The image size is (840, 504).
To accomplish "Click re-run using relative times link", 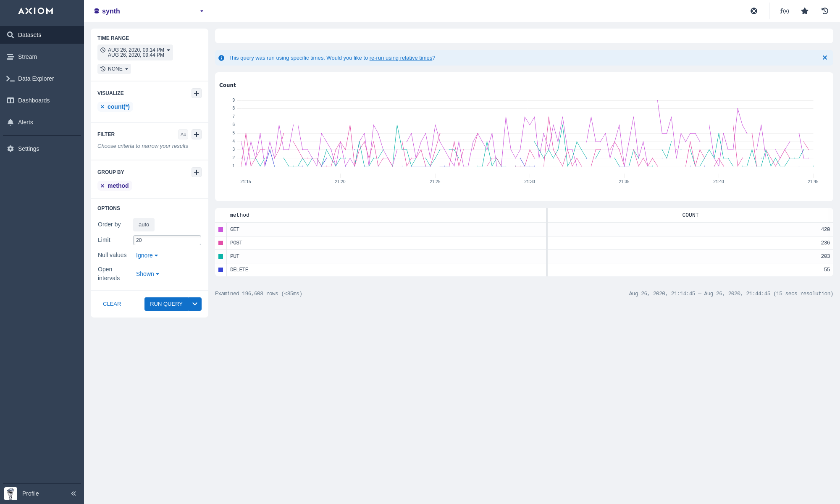I will [x=401, y=58].
